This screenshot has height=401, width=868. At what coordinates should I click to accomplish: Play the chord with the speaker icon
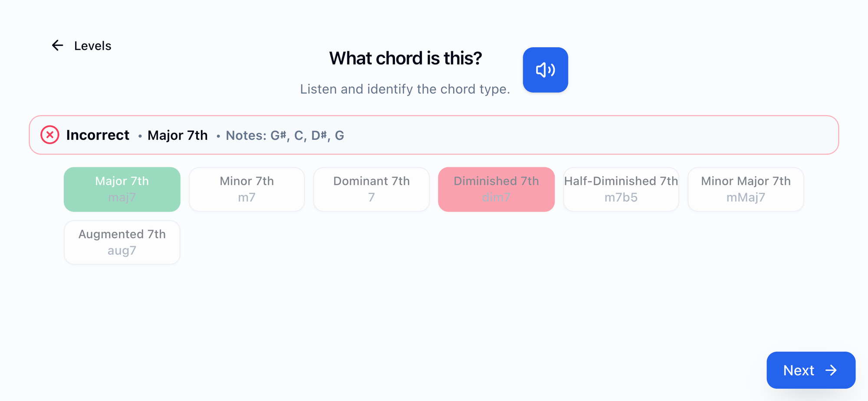(x=545, y=70)
